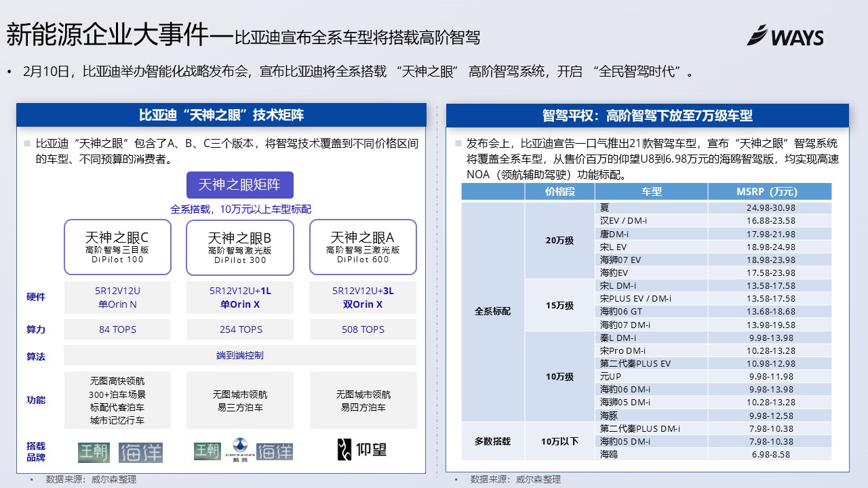Click the 宋Pro DM-i model cell
Image resolution: width=868 pixels, height=488 pixels.
pos(652,350)
